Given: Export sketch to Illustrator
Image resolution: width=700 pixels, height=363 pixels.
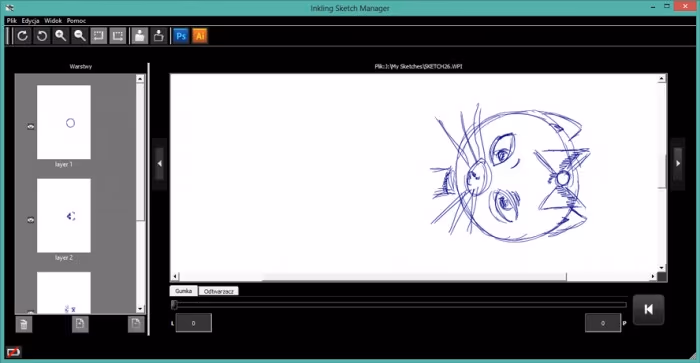Looking at the screenshot, I should coord(200,36).
